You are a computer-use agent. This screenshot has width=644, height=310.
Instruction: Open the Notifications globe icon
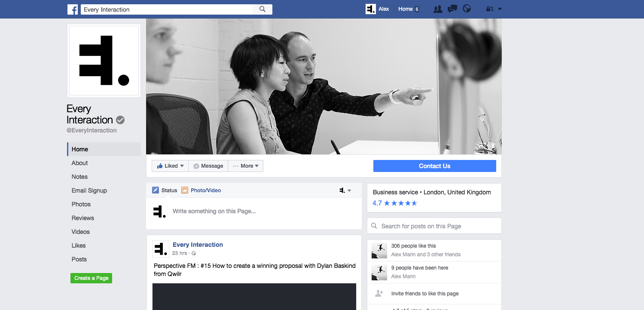(x=467, y=9)
